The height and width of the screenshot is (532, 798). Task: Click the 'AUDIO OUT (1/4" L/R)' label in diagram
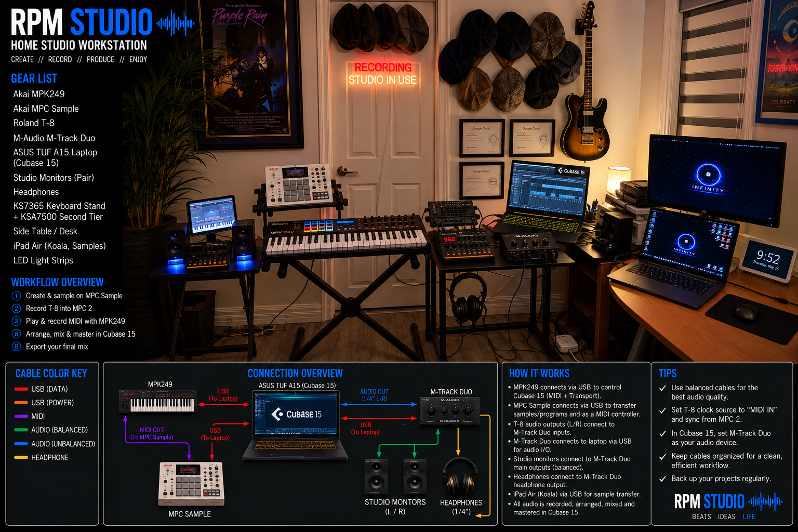click(x=374, y=395)
